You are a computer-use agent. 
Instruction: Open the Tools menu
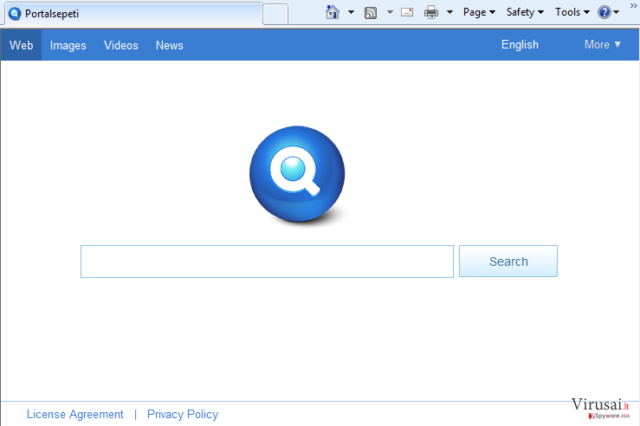pyautogui.click(x=572, y=12)
